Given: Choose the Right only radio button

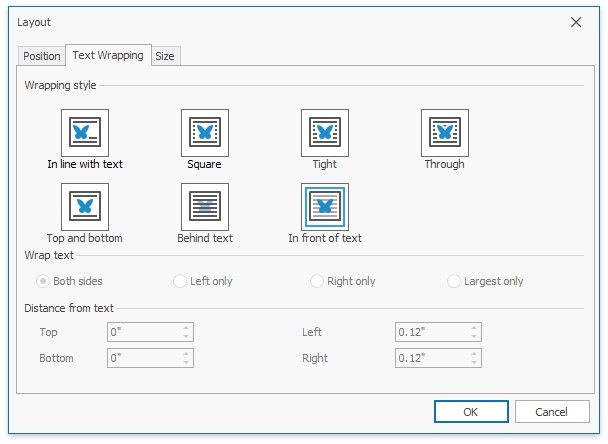Looking at the screenshot, I should (x=317, y=281).
